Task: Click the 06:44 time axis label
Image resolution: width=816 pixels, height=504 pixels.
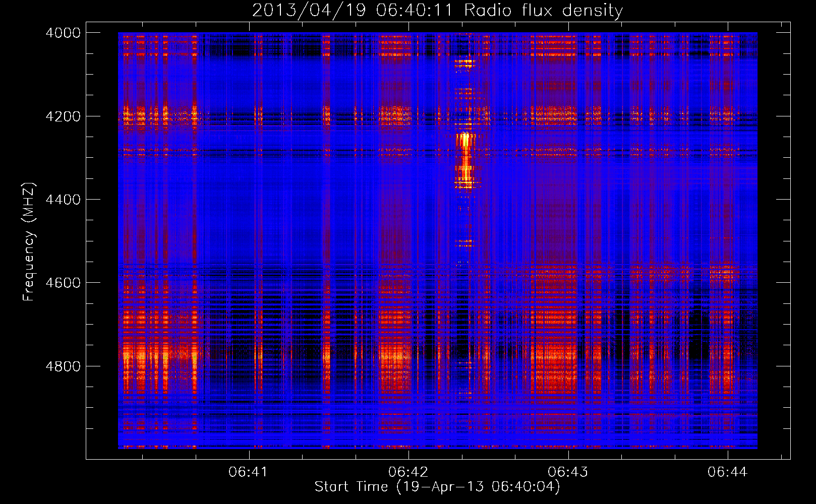Action: [728, 472]
